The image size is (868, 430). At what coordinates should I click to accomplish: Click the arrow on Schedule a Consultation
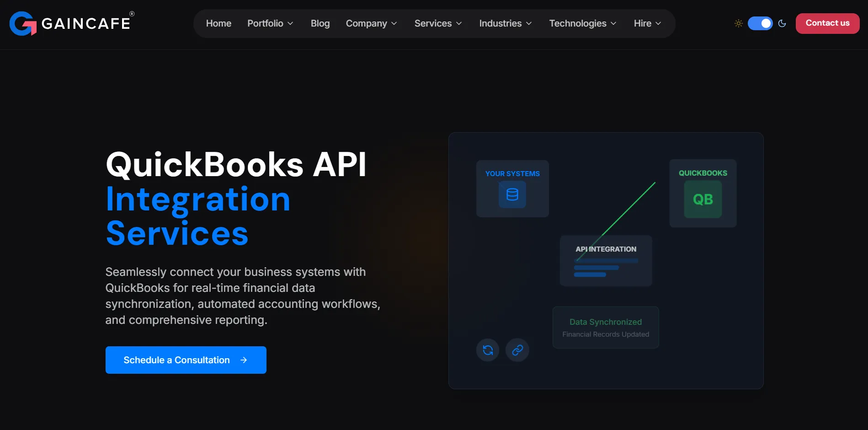pyautogui.click(x=244, y=360)
